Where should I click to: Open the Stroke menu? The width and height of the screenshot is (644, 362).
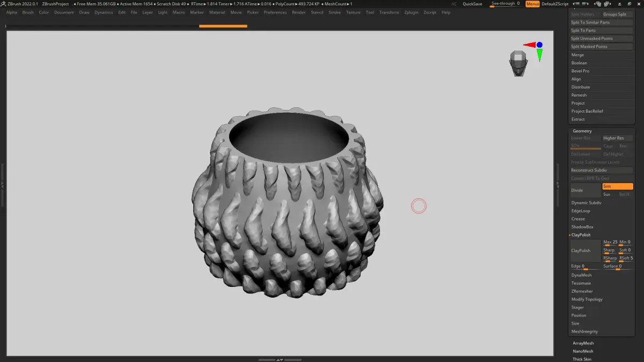pos(334,12)
